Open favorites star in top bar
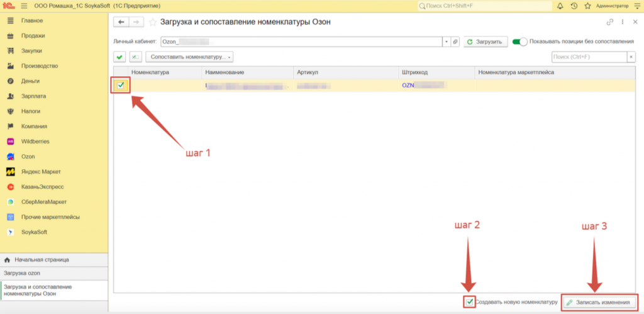 587,6
